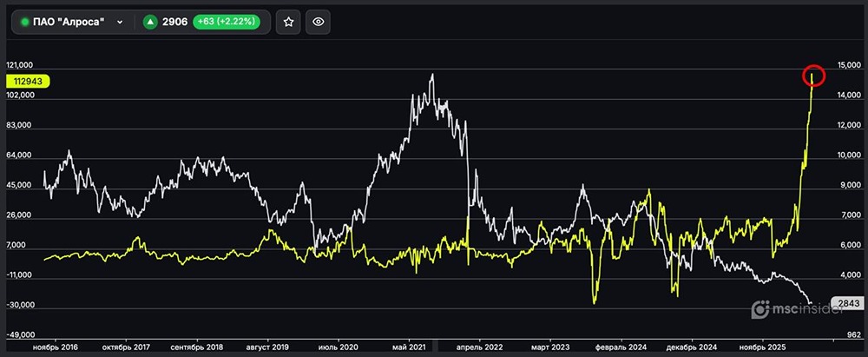Click the date label ноябрь 2016

[x=56, y=347]
